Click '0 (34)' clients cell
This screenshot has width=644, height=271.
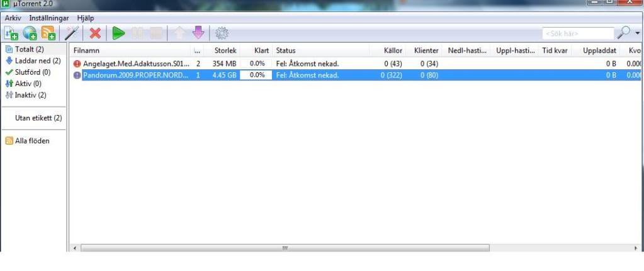429,64
